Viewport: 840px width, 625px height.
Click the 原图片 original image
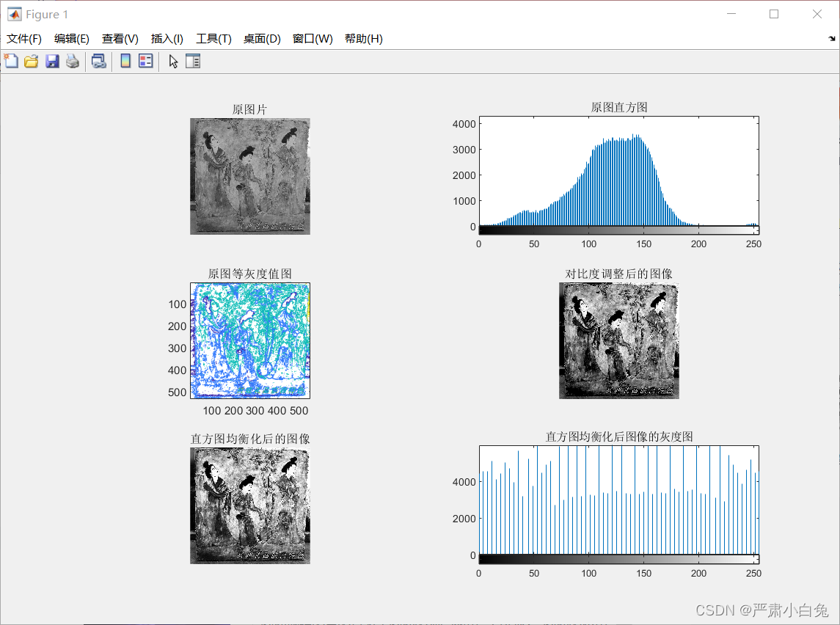point(250,176)
